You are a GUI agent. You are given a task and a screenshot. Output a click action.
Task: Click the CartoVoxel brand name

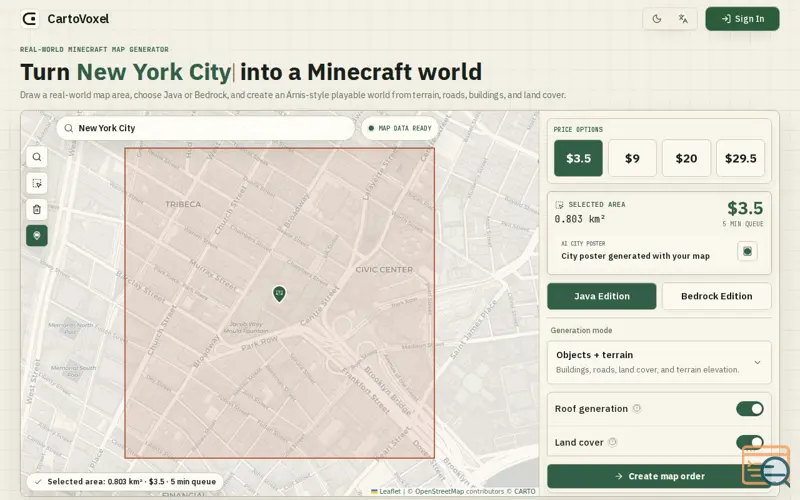(x=78, y=19)
